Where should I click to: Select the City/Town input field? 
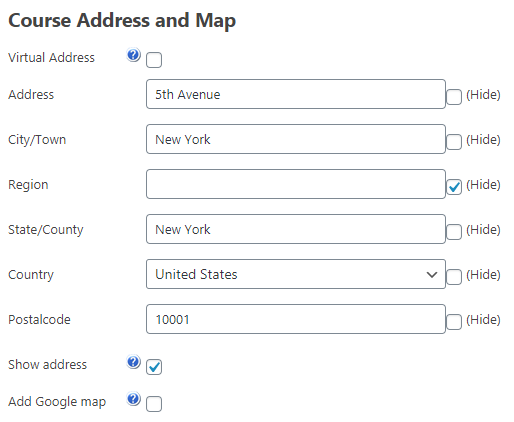tap(296, 139)
